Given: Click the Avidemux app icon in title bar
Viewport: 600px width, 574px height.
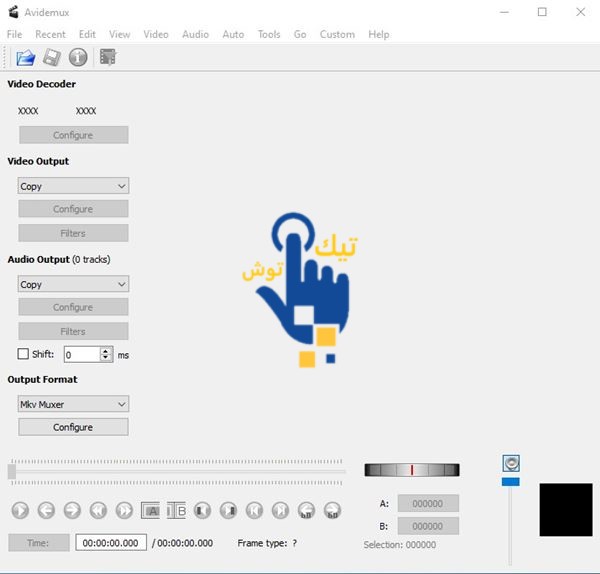Looking at the screenshot, I should (14, 12).
